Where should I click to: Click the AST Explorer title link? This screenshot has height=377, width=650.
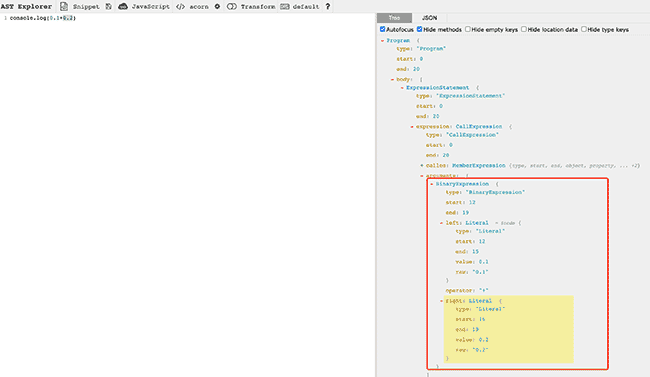[26, 7]
